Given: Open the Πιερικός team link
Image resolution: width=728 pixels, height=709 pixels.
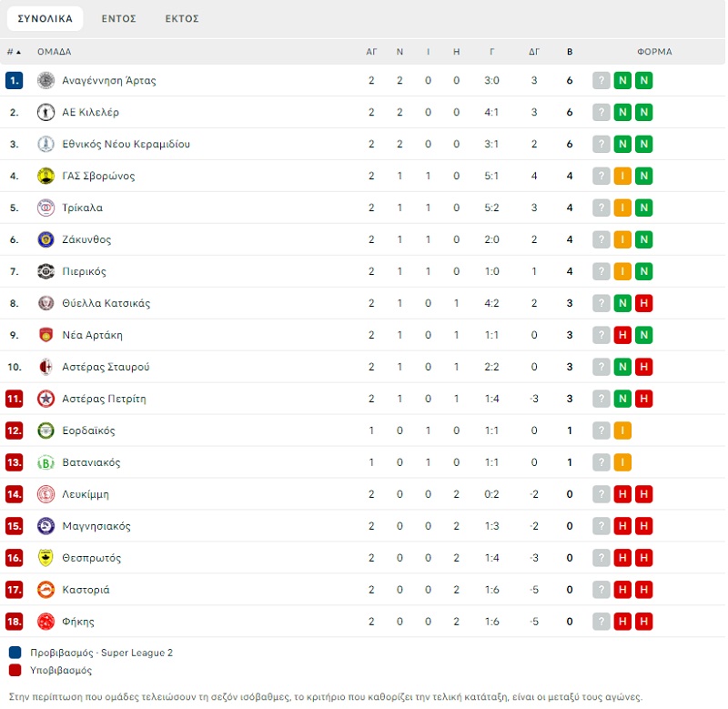Looking at the screenshot, I should pyautogui.click(x=84, y=271).
